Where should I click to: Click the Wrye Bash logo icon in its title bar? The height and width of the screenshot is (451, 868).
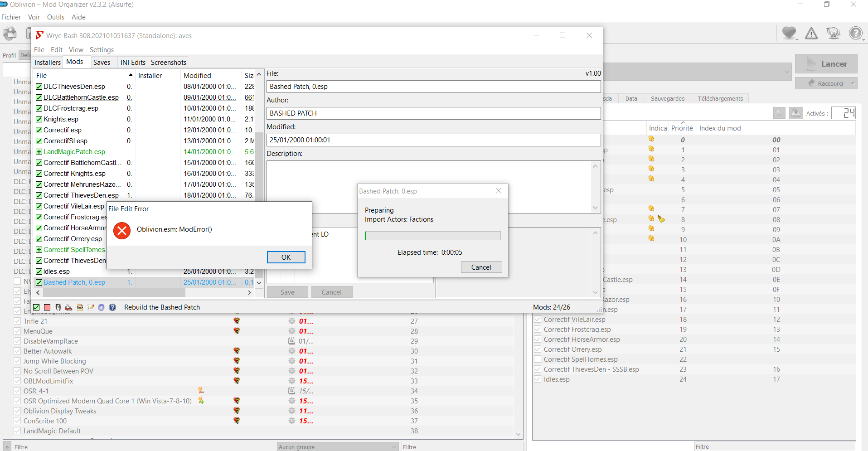point(40,35)
